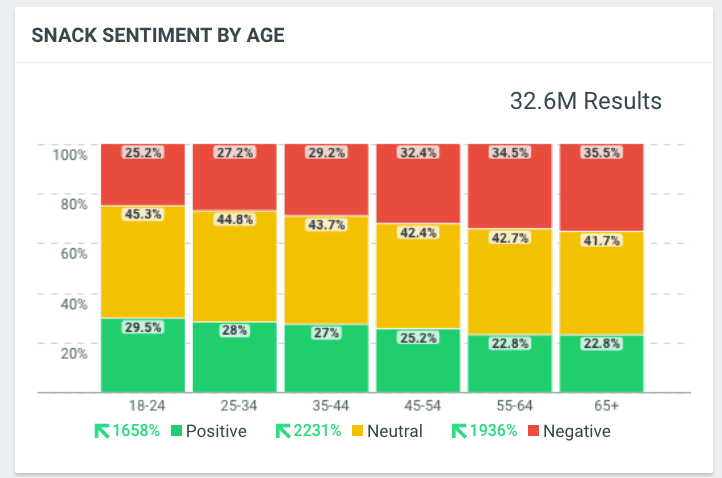Click the Negative legend label
The width and height of the screenshot is (722, 478).
579,432
